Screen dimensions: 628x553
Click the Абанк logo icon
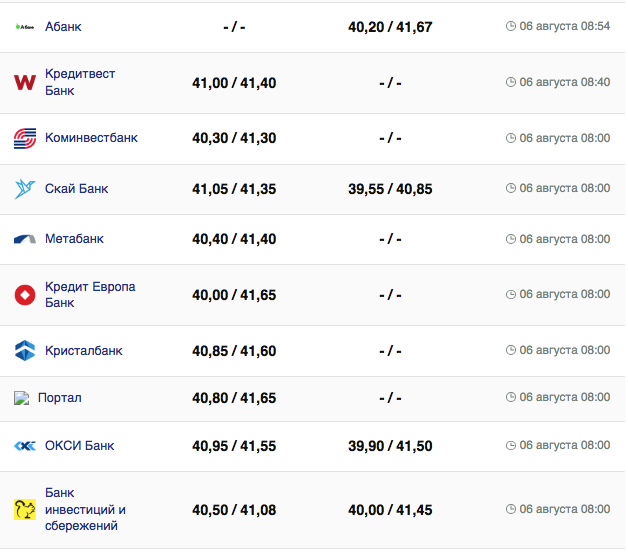tap(25, 26)
